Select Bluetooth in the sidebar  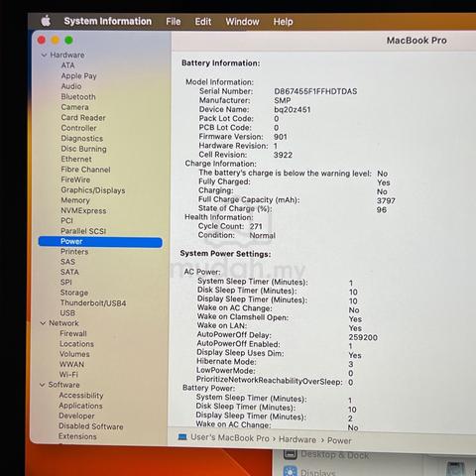78,96
